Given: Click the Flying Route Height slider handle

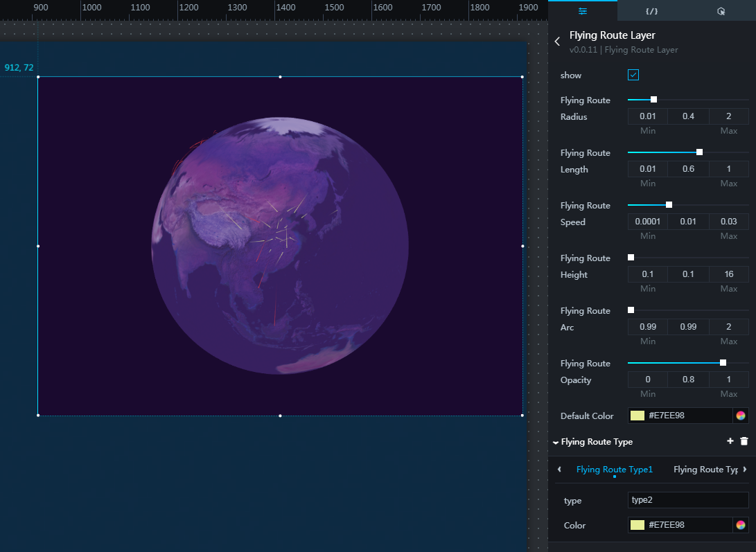Looking at the screenshot, I should (x=631, y=257).
